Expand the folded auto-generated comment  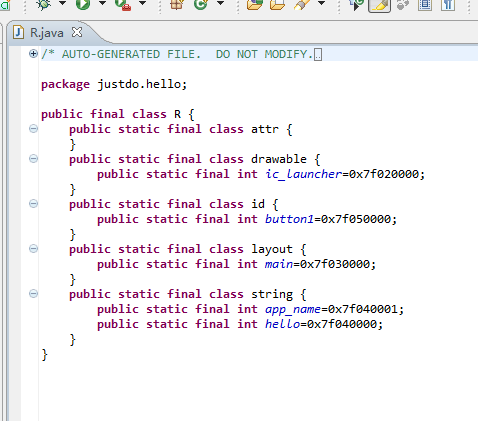coord(33,53)
